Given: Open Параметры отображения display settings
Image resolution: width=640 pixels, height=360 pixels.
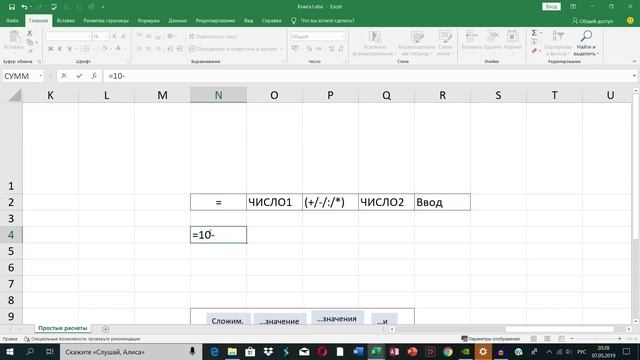Looking at the screenshot, I should pos(490,339).
